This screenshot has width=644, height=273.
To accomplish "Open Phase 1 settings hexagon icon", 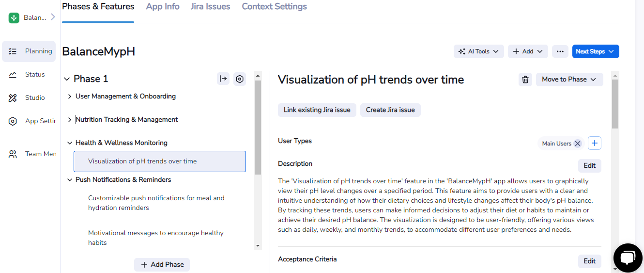I will point(240,79).
